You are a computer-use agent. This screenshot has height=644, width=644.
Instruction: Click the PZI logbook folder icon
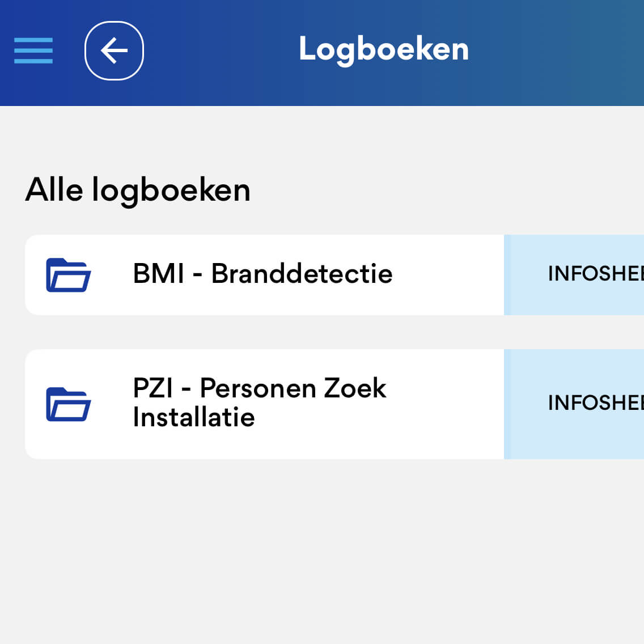coord(68,404)
